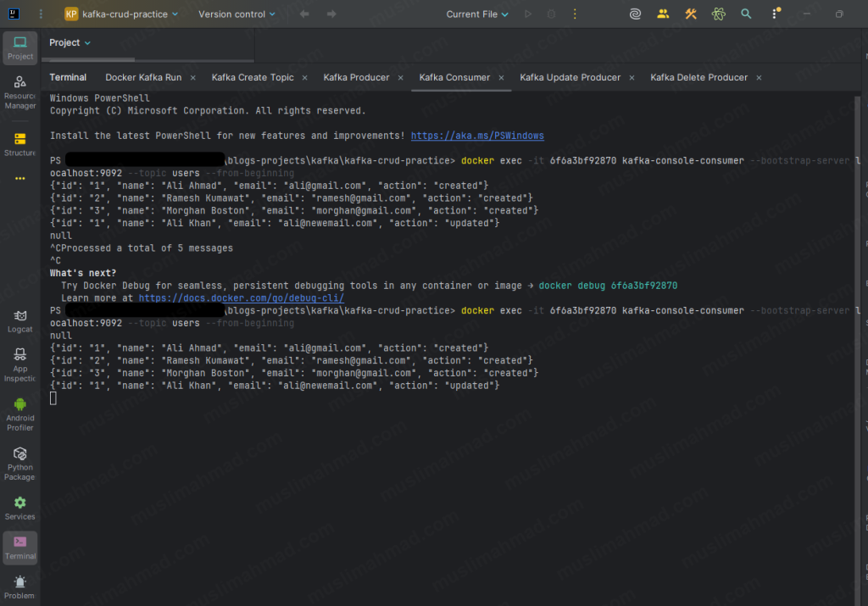
Task: Click the "What's next?" heading text
Action: [x=83, y=274]
